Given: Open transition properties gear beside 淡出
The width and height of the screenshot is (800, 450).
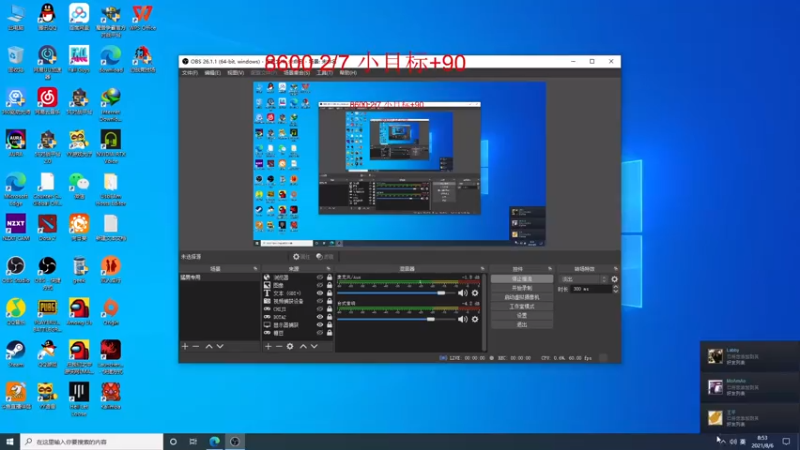Looking at the screenshot, I should tap(614, 279).
